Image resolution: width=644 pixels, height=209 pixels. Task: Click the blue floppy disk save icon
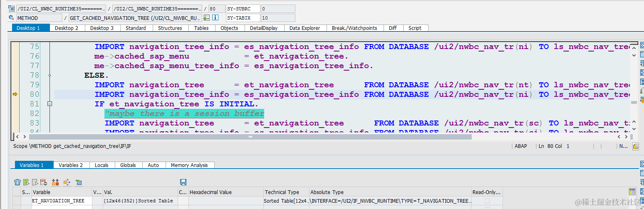coord(183,182)
